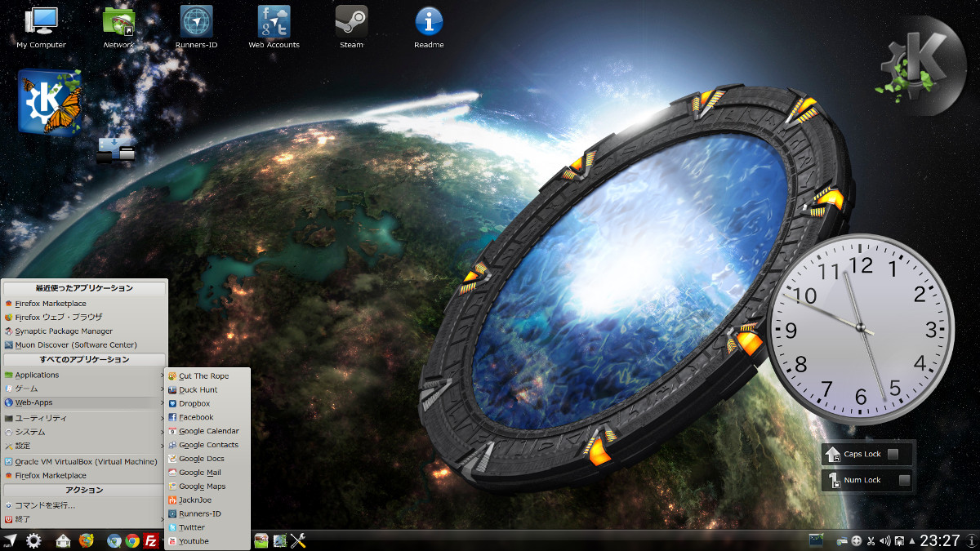Open the drive download icon on the desktop
The width and height of the screenshot is (980, 551).
tap(115, 149)
